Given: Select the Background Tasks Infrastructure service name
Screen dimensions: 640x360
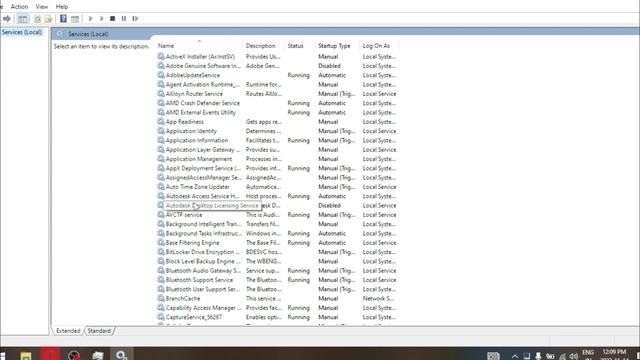Looking at the screenshot, I should tap(203, 233).
